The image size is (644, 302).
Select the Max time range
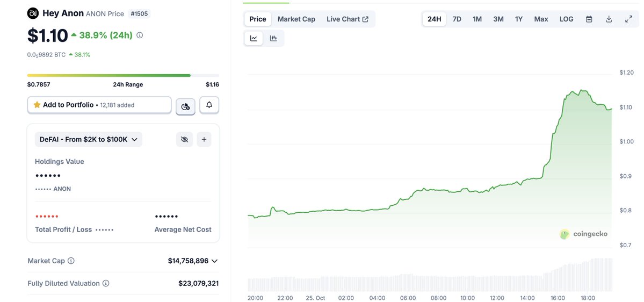pyautogui.click(x=541, y=19)
